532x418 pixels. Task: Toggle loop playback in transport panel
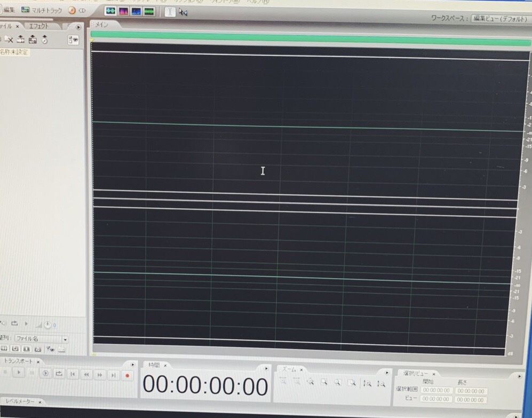click(59, 374)
